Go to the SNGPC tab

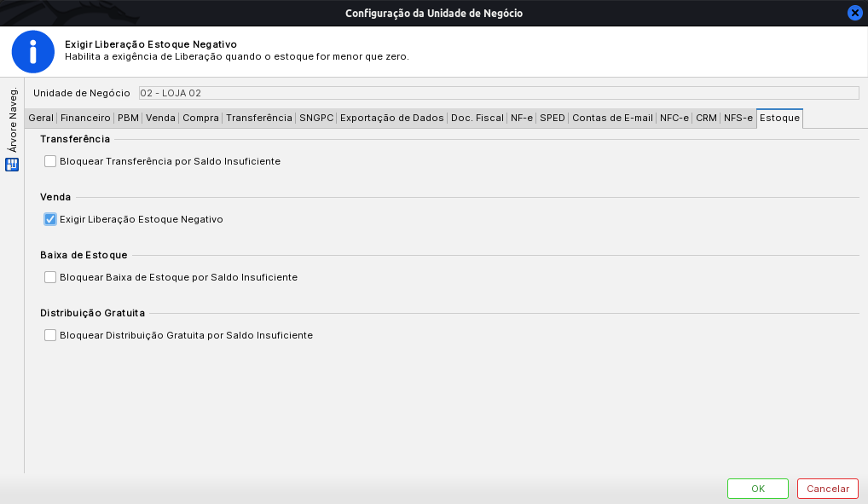[316, 118]
